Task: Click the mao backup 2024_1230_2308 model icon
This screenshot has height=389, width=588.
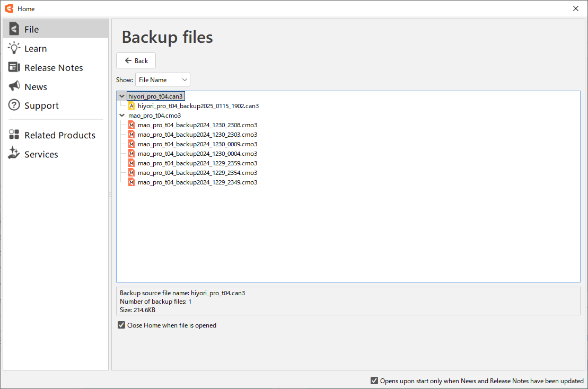Action: tap(131, 125)
